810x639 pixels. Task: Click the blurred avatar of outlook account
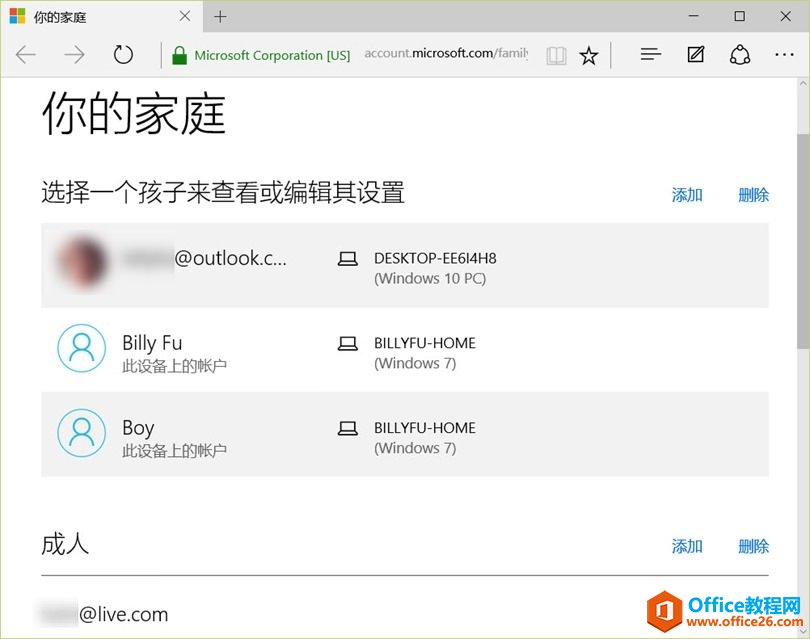(82, 262)
